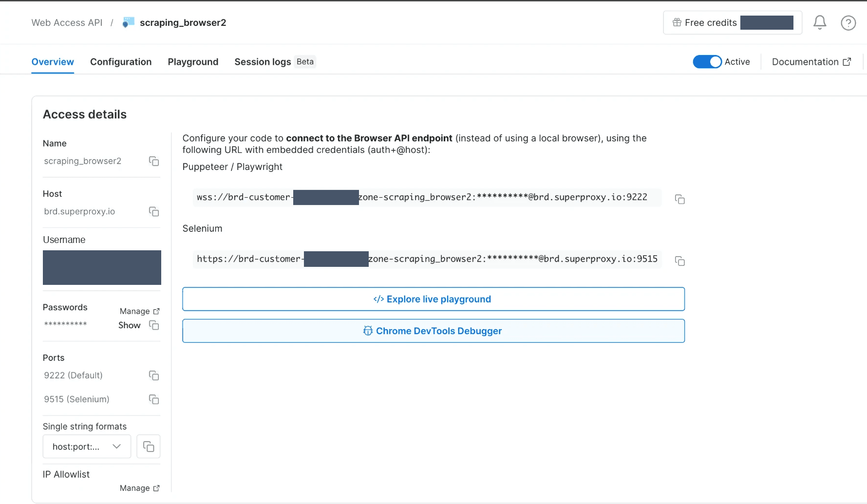The image size is (867, 504).
Task: Open the help question mark icon
Action: [848, 23]
